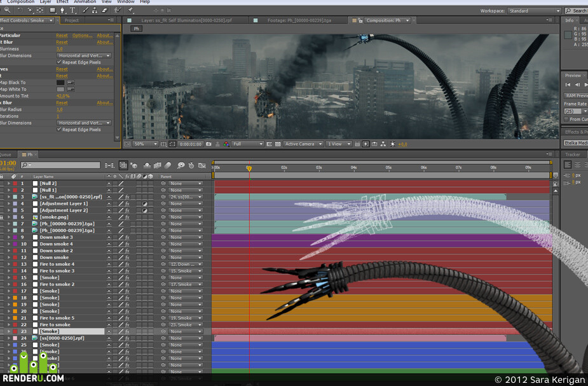Toggle fx switch for Down smoke 3 layer
This screenshot has height=386, width=588.
click(x=127, y=237)
